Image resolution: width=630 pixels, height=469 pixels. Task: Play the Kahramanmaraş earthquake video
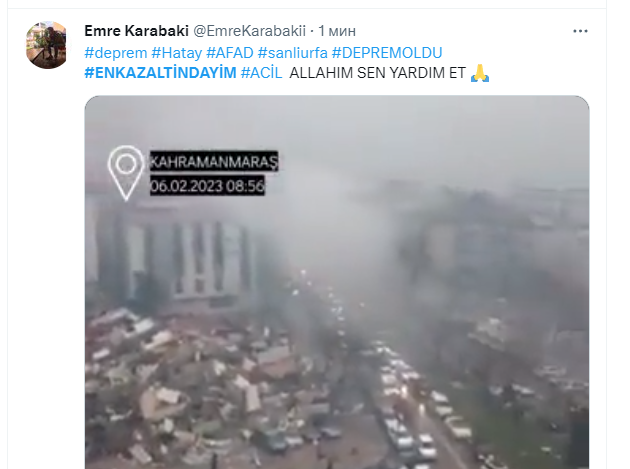tap(337, 282)
